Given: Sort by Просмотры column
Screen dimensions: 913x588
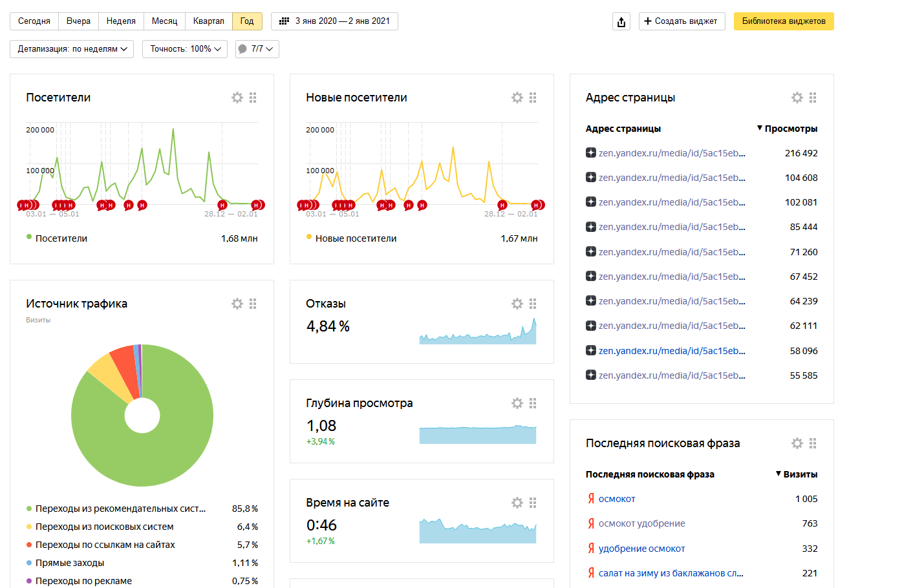Looking at the screenshot, I should [x=787, y=129].
